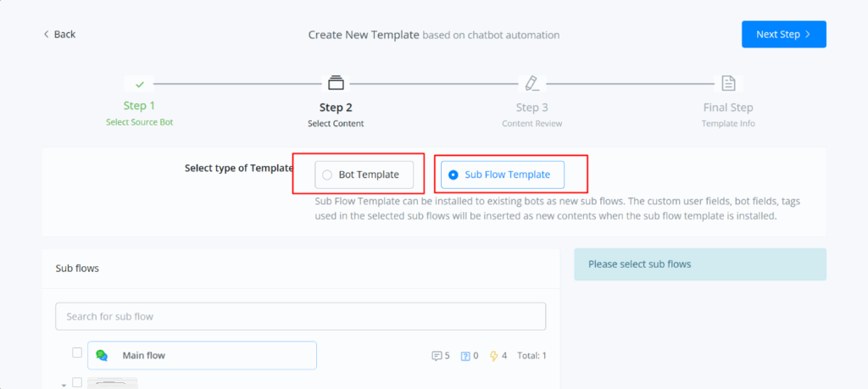Focus the Search for sub flow field

300,317
